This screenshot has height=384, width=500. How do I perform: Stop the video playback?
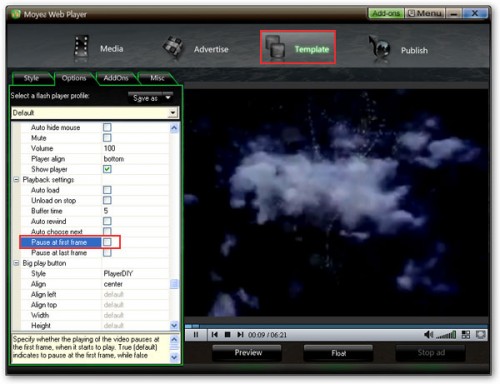tap(227, 335)
